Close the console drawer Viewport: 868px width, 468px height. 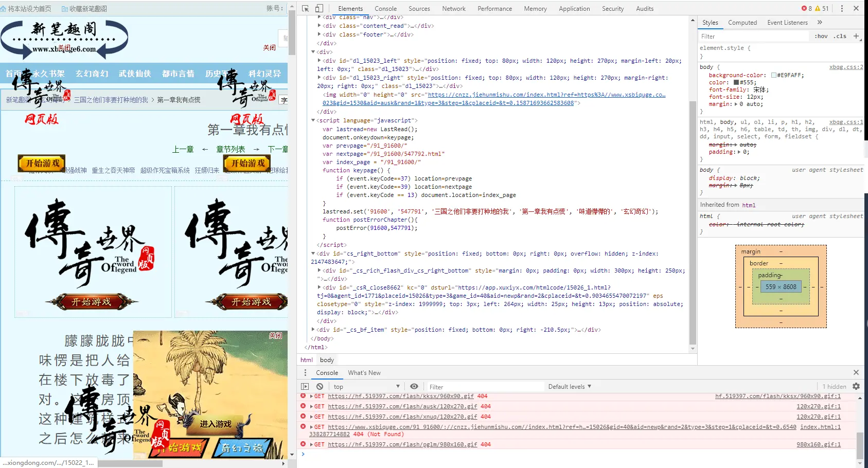(x=856, y=372)
